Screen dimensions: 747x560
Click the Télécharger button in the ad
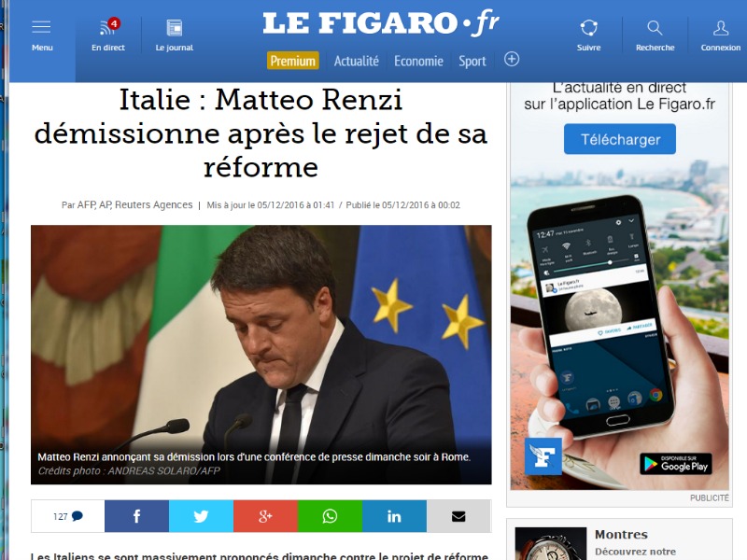[620, 139]
